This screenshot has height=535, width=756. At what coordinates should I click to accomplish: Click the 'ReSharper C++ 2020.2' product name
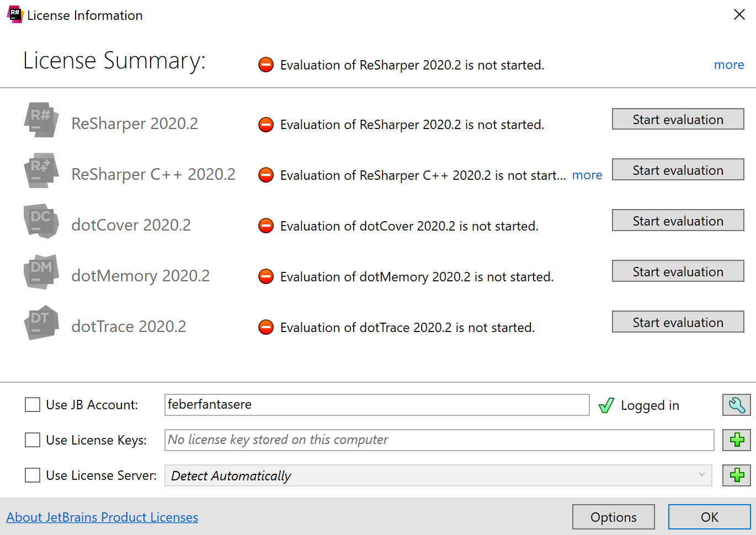pyautogui.click(x=153, y=174)
